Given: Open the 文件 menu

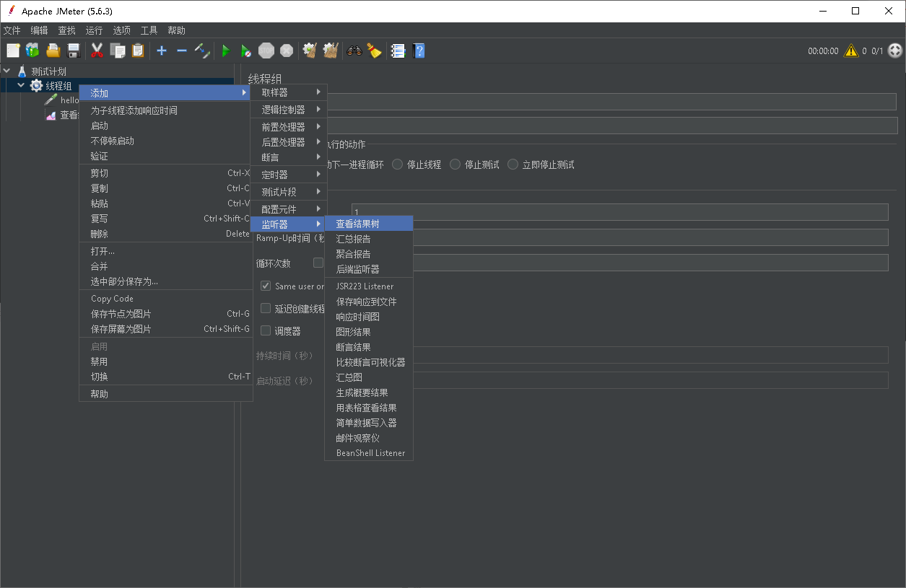Looking at the screenshot, I should click(12, 30).
